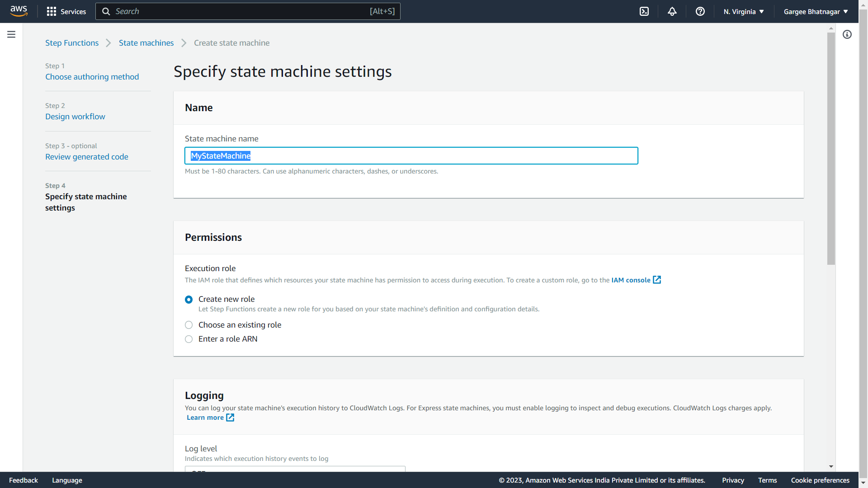
Task: Open the help question mark icon
Action: [700, 11]
